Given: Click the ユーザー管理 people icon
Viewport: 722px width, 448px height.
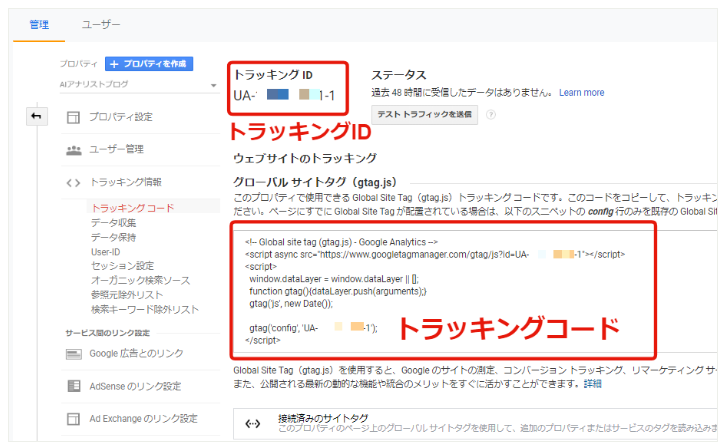Looking at the screenshot, I should 74,150.
